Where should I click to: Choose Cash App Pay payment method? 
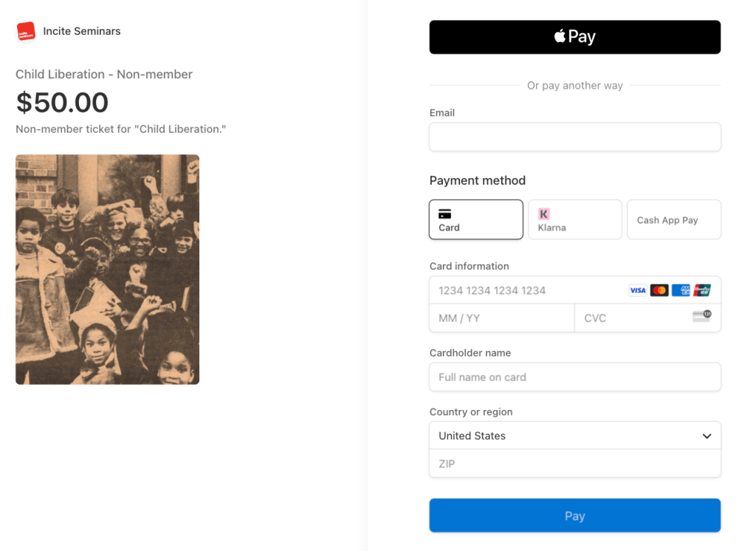point(673,220)
